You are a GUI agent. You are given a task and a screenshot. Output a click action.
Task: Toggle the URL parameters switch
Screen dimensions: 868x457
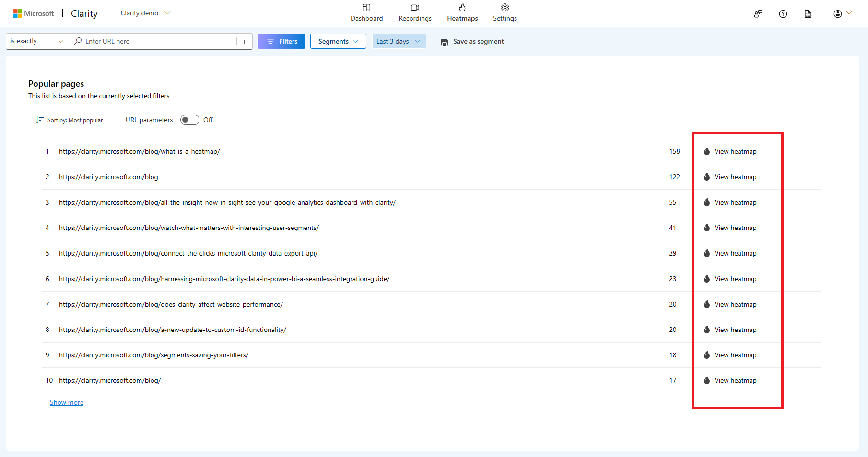click(189, 120)
